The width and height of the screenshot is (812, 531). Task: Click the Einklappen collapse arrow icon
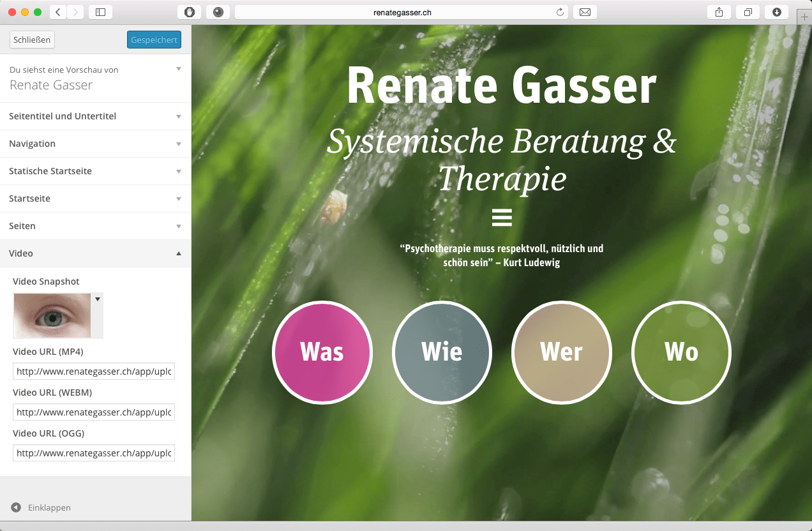point(16,507)
